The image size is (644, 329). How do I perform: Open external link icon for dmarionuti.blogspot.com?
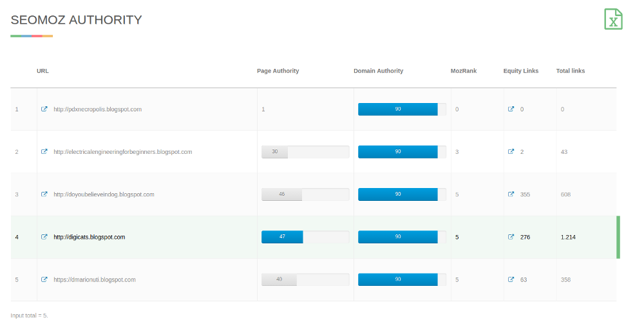point(44,279)
